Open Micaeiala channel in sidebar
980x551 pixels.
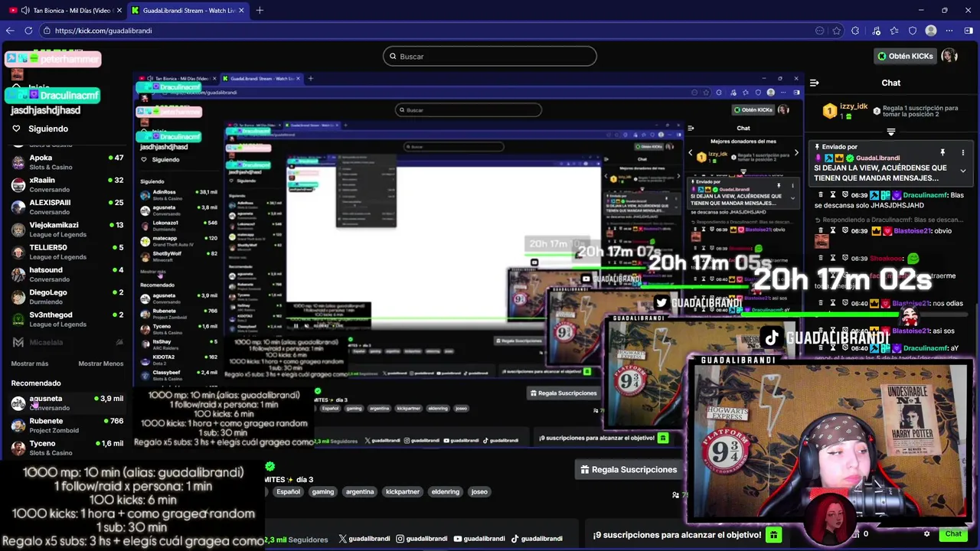pos(67,342)
